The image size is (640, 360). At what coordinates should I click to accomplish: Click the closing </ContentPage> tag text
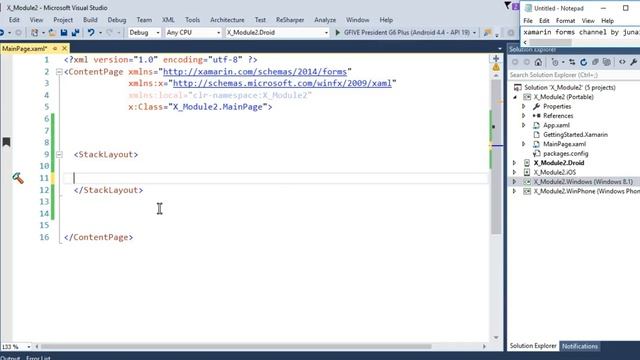click(x=98, y=237)
